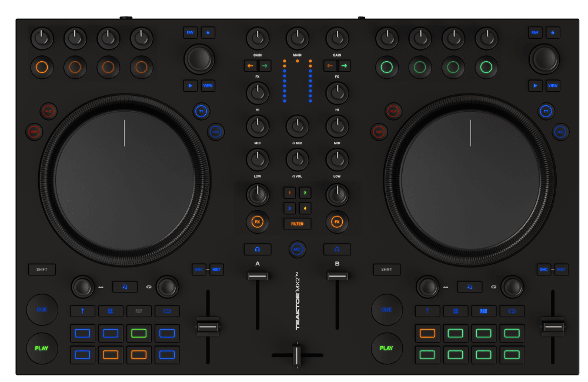Click the SHIFT button on deck A

(x=42, y=270)
